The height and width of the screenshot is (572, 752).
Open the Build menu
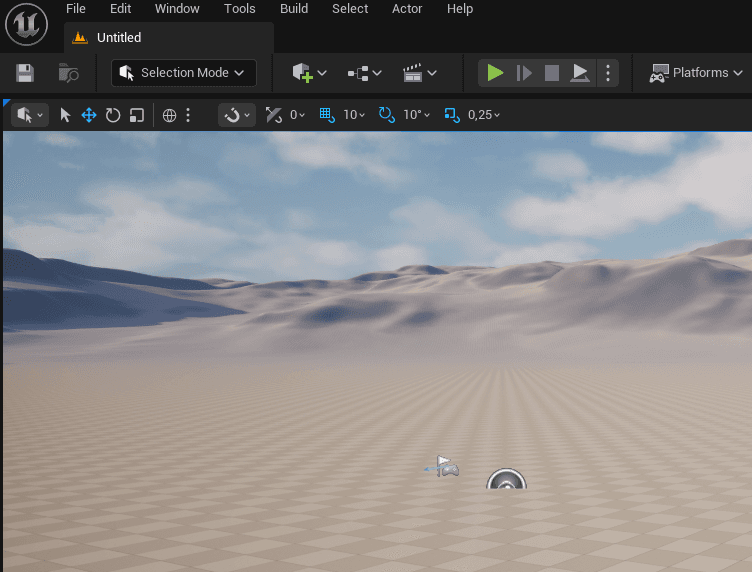(294, 9)
